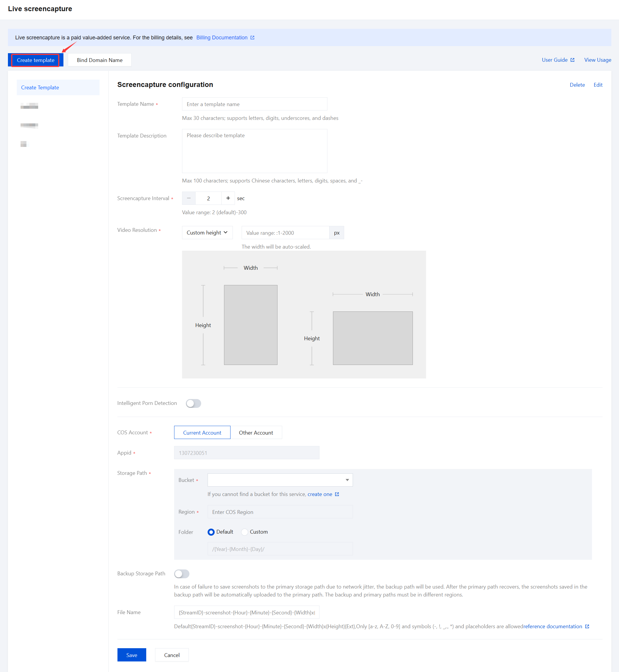Decrease screencapture interval with minus button

(x=189, y=198)
